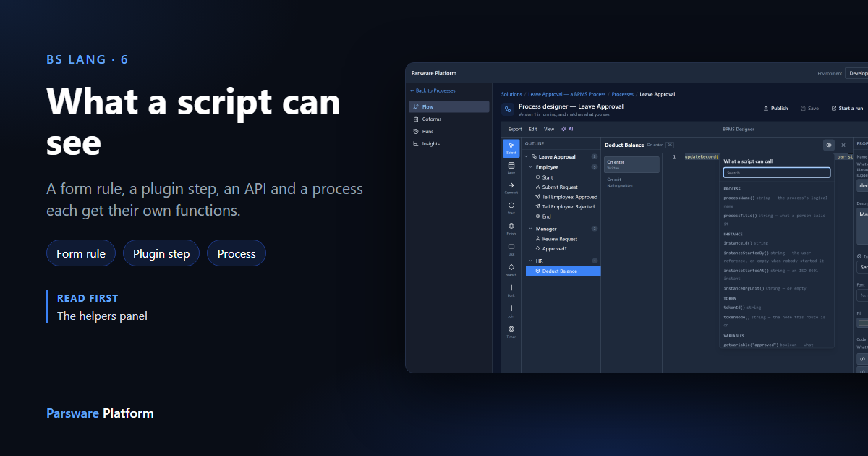Select the On enter script tab

[x=631, y=164]
